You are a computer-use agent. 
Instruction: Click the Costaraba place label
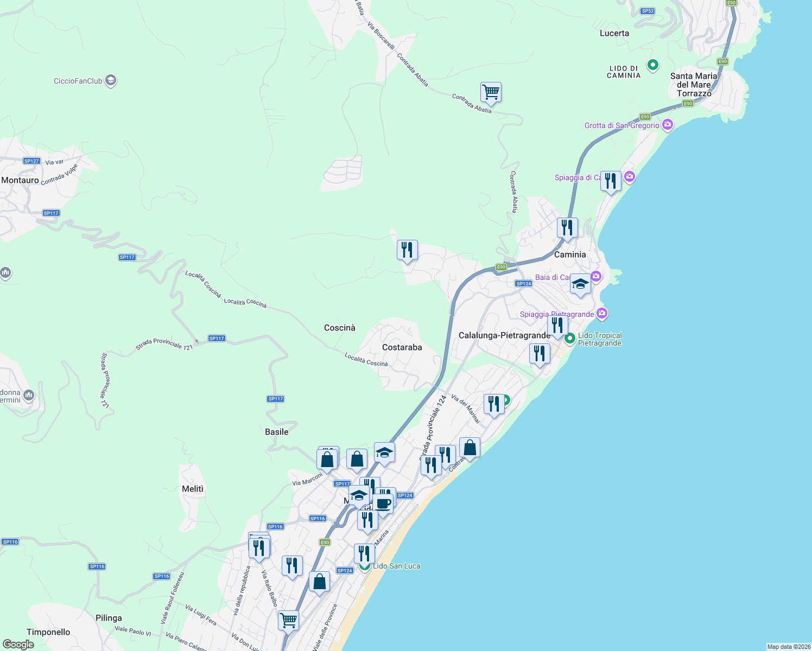point(402,347)
